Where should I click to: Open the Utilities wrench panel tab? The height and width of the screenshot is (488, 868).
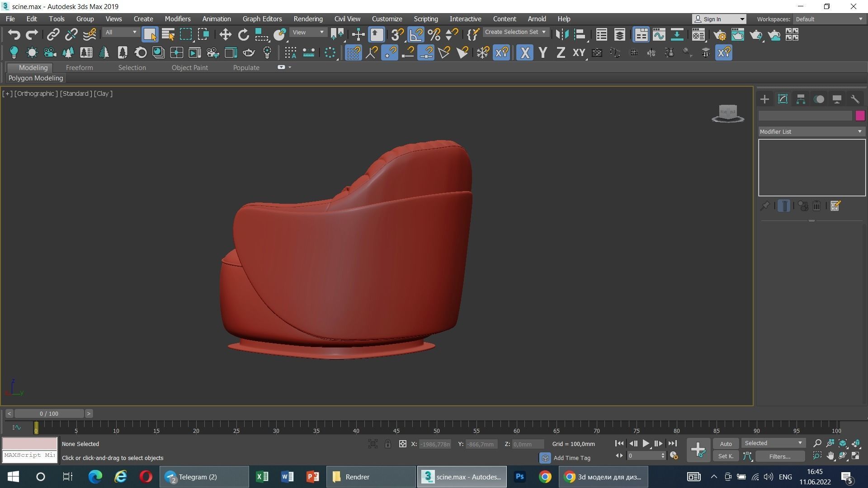tap(855, 99)
